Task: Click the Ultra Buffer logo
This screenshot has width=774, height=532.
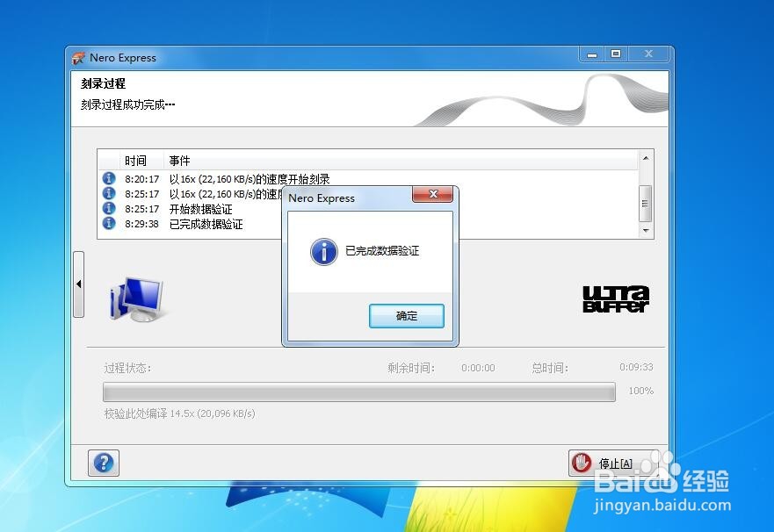Action: [x=616, y=298]
